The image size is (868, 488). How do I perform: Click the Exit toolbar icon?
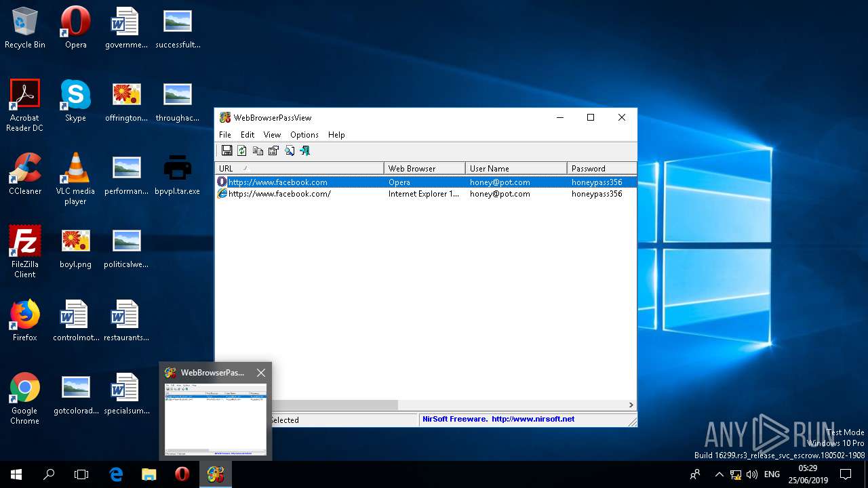coord(305,150)
